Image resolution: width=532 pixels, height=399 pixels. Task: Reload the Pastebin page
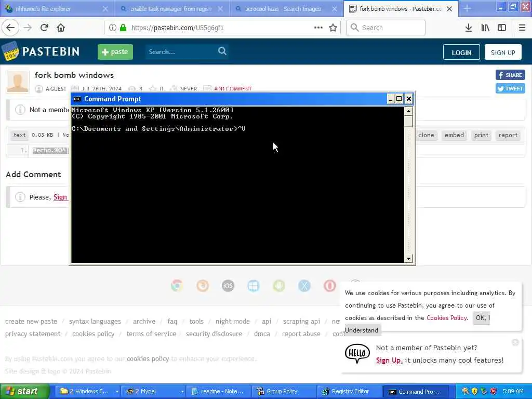(x=45, y=28)
